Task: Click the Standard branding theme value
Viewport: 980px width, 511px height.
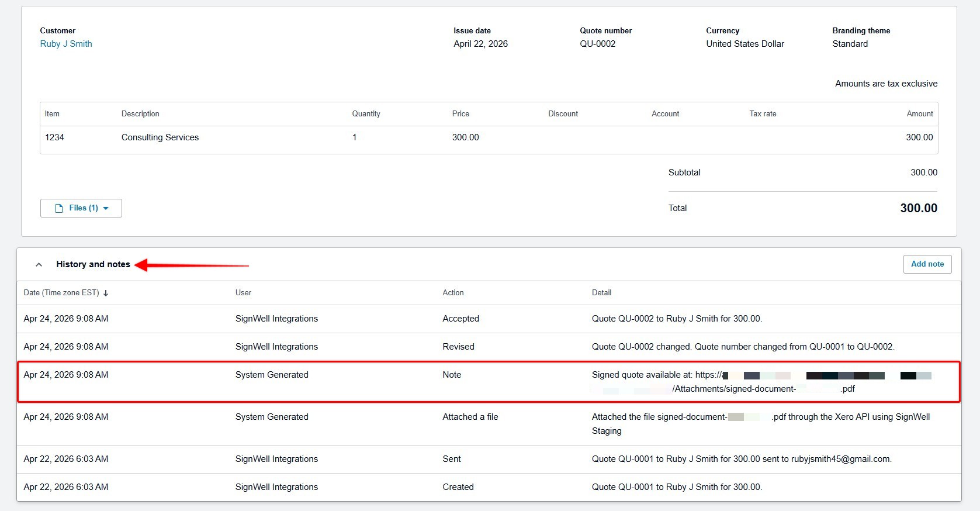Action: [850, 44]
